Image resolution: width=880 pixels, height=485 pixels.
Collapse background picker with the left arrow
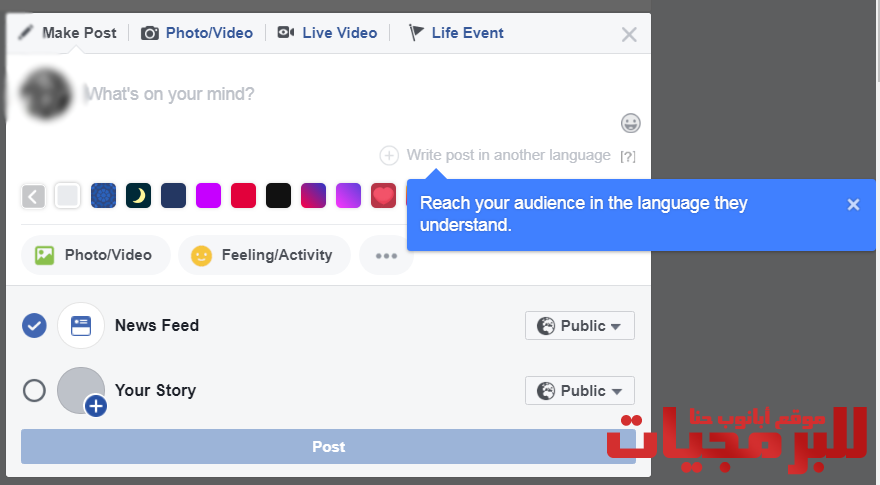click(33, 196)
